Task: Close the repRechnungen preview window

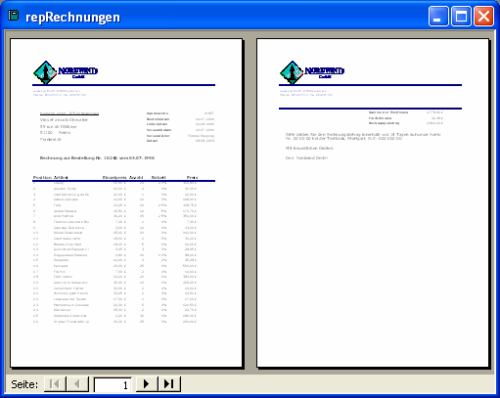Action: click(484, 16)
